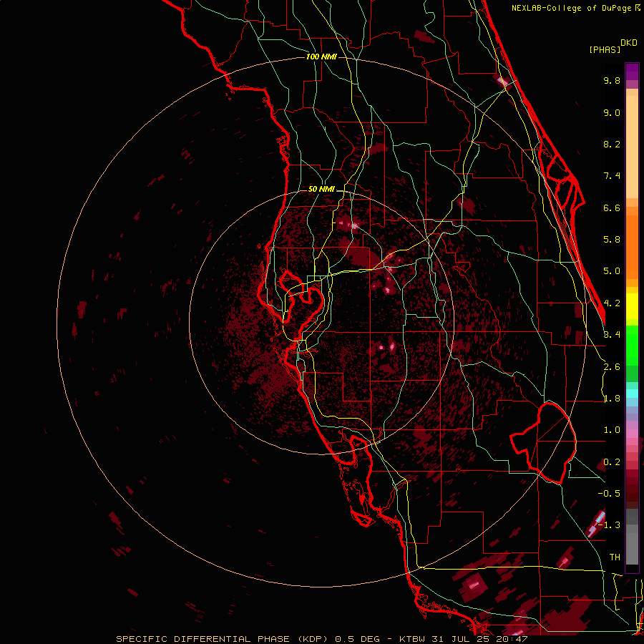644x644 pixels.
Task: Select the 1.0 value on the color scale
Action: point(612,430)
